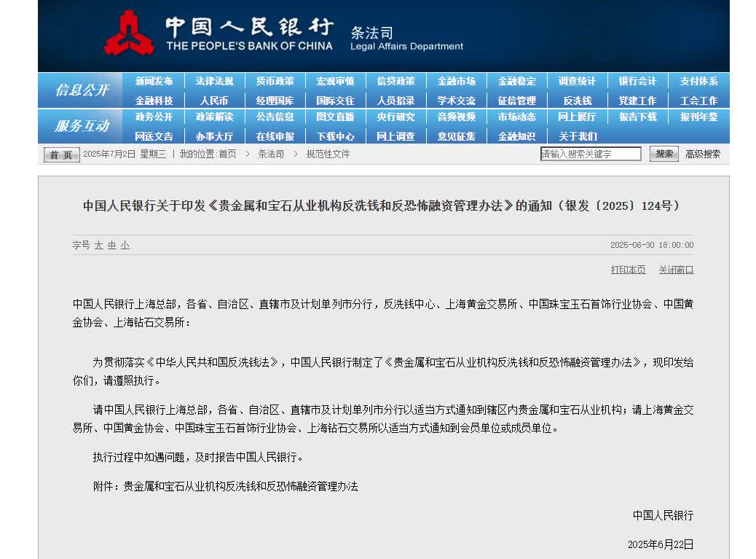Image resolution: width=756 pixels, height=559 pixels.
Task: Open 人员招录 page
Action: 395,101
